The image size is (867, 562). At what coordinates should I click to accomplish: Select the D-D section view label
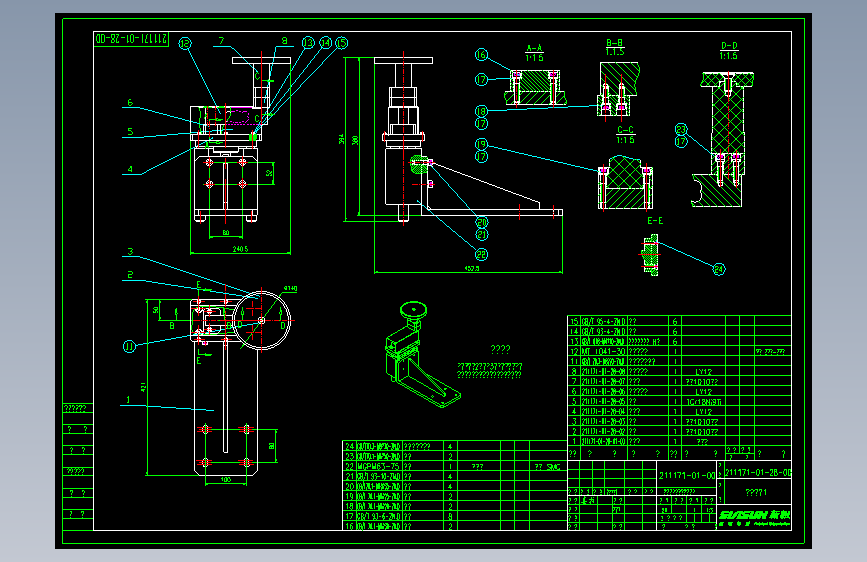(x=729, y=51)
